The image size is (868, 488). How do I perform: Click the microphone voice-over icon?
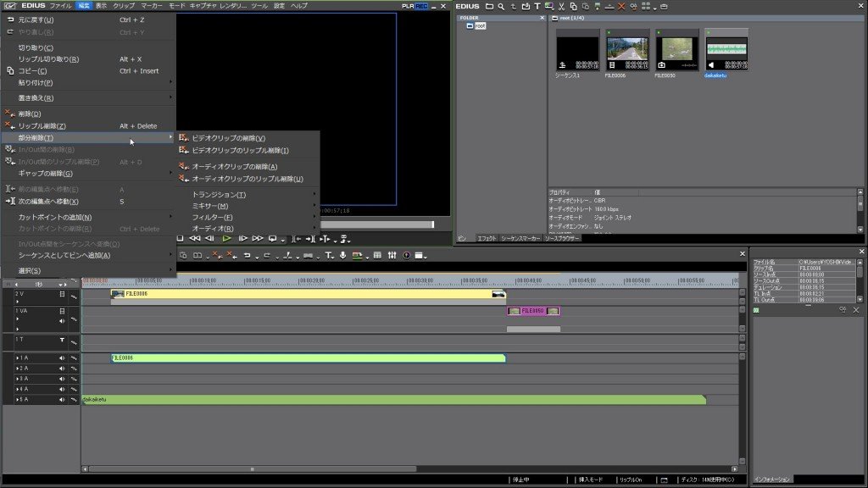(x=342, y=255)
